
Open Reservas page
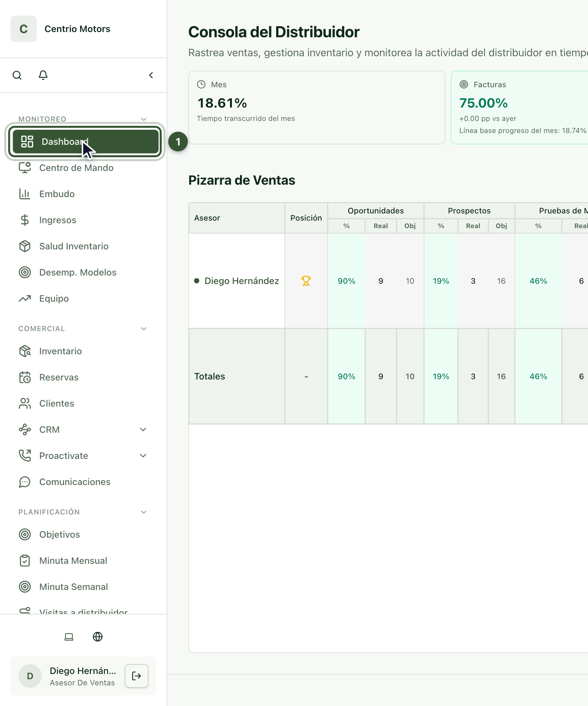(x=83, y=377)
